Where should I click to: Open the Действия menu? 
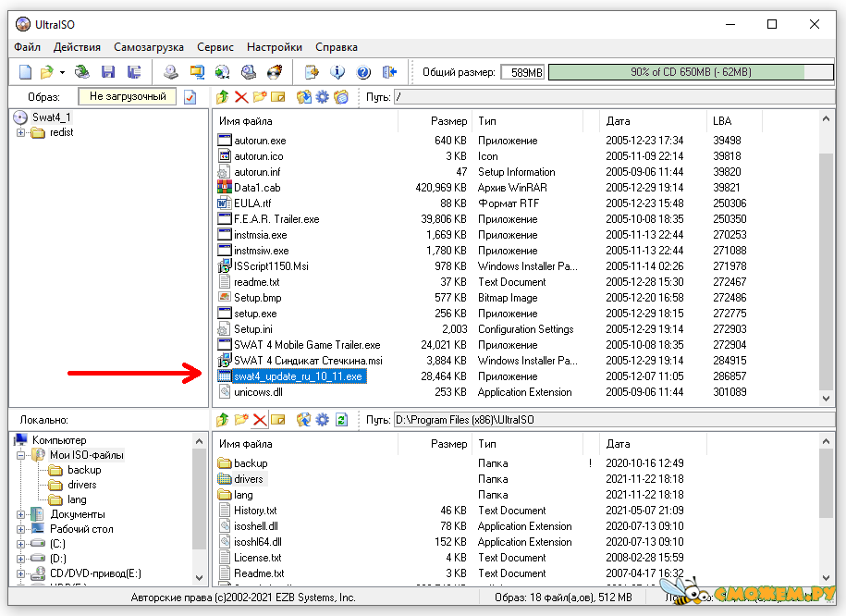pyautogui.click(x=77, y=47)
